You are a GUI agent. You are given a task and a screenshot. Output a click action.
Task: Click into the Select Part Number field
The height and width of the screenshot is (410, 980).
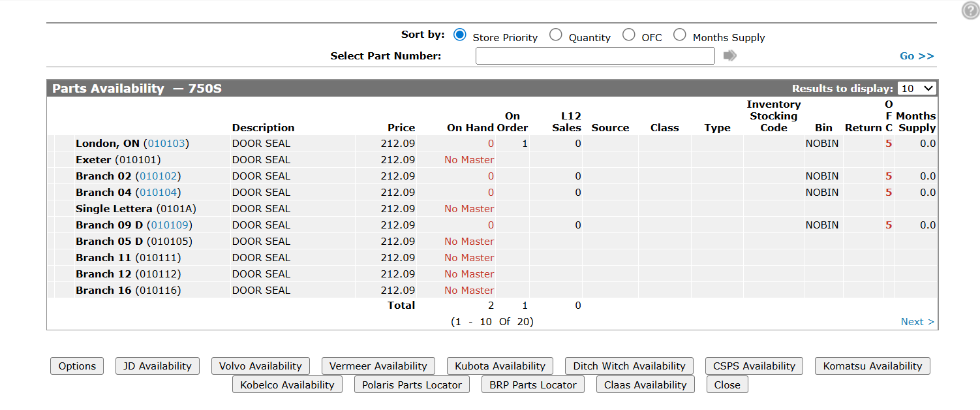point(595,56)
